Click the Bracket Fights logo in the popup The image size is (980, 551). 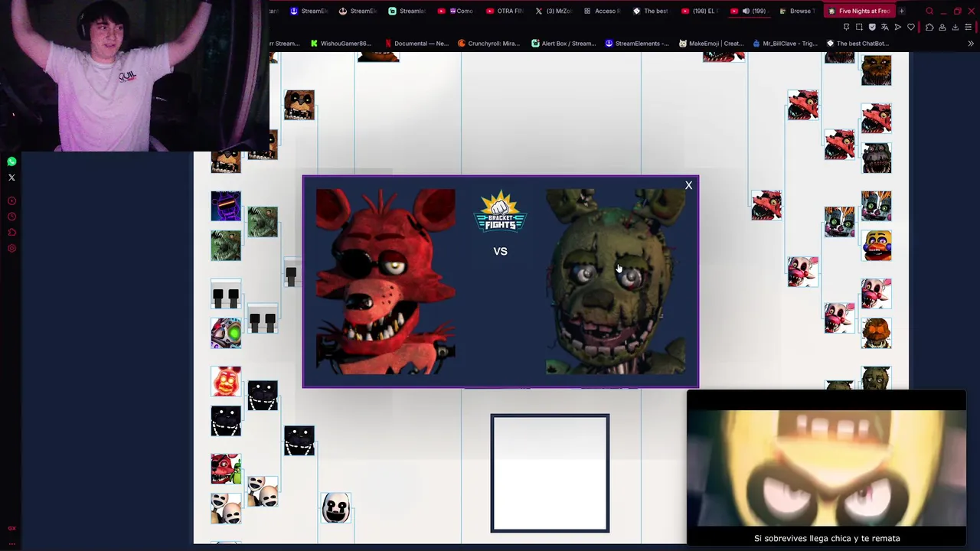click(x=500, y=212)
